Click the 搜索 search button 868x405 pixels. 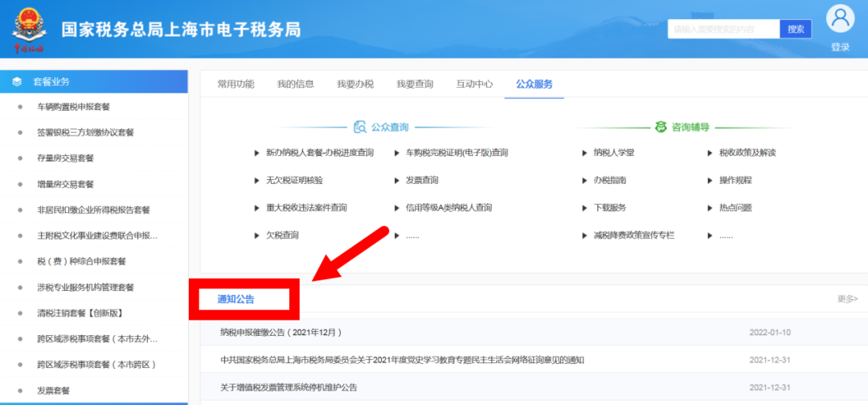tap(796, 29)
